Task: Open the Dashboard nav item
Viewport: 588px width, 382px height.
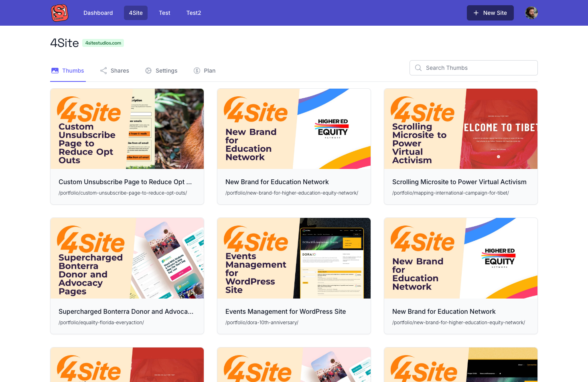Action: tap(98, 13)
